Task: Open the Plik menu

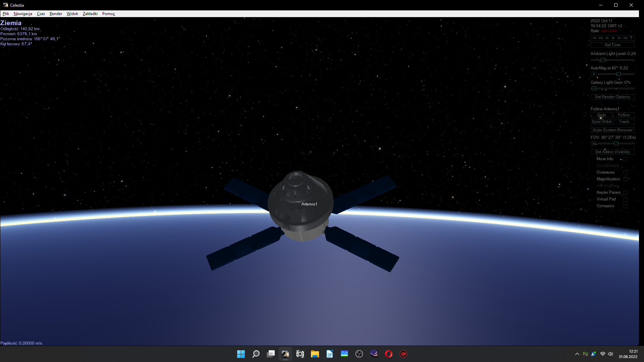Action: (x=6, y=14)
